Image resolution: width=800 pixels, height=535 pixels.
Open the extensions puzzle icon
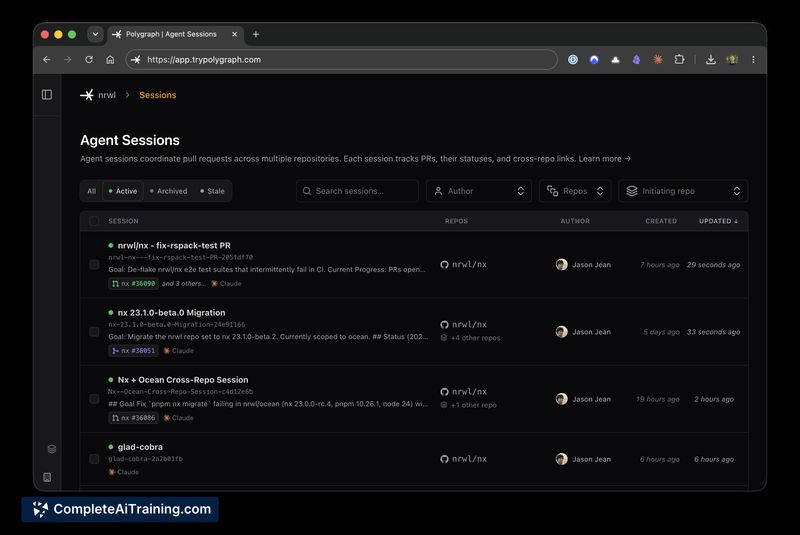[679, 60]
